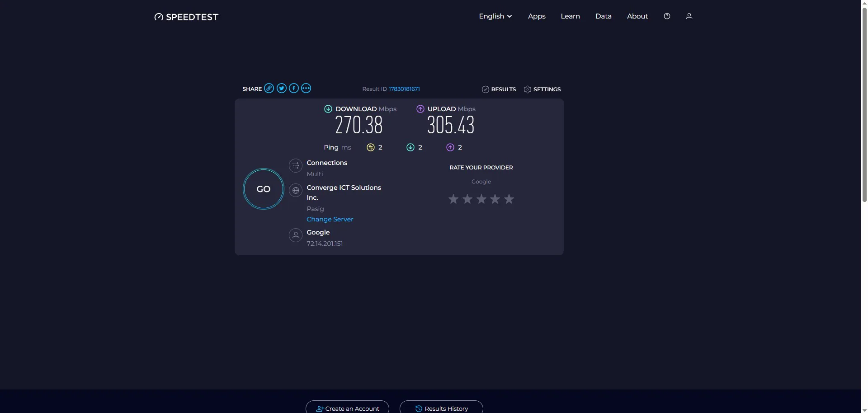Share result on Facebook
The height and width of the screenshot is (413, 868).
pos(294,88)
